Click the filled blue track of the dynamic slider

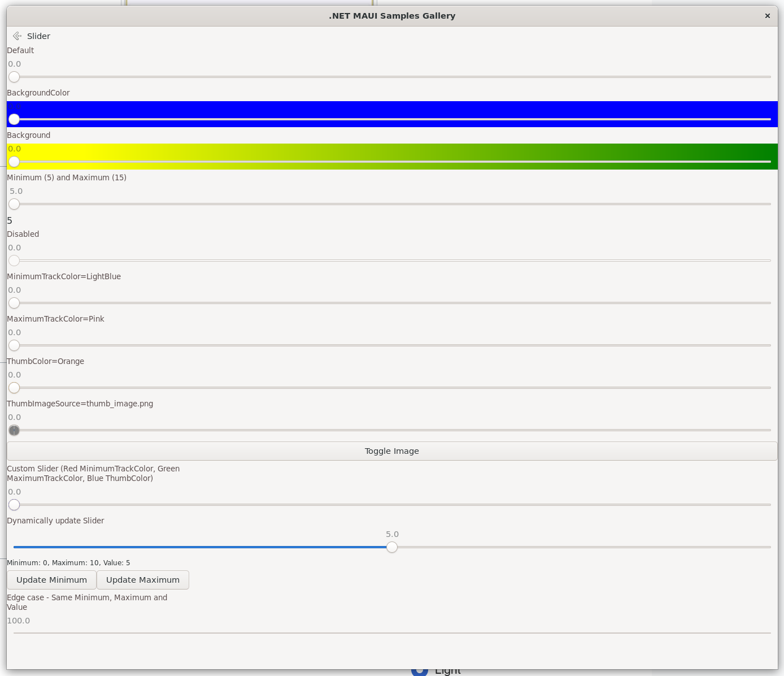pos(198,547)
